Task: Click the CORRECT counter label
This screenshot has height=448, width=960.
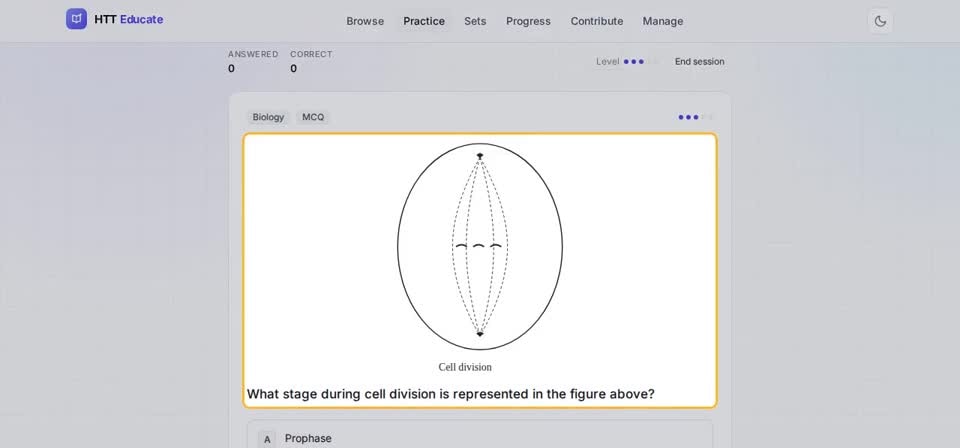Action: (x=311, y=54)
